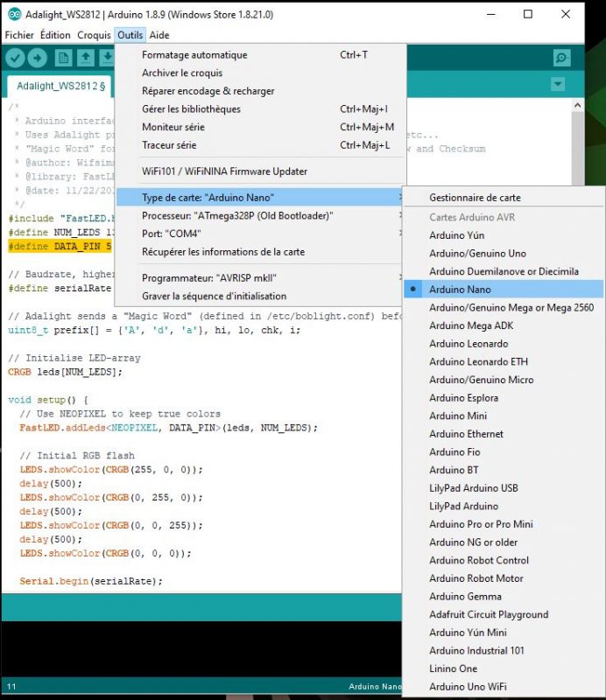The image size is (606, 700).
Task: Click the Save sketch down-arrow icon
Action: coord(107,58)
